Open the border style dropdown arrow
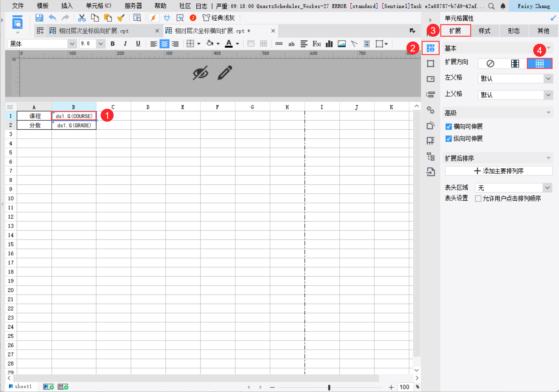Viewport: 559px width, 392px height. pyautogui.click(x=199, y=44)
